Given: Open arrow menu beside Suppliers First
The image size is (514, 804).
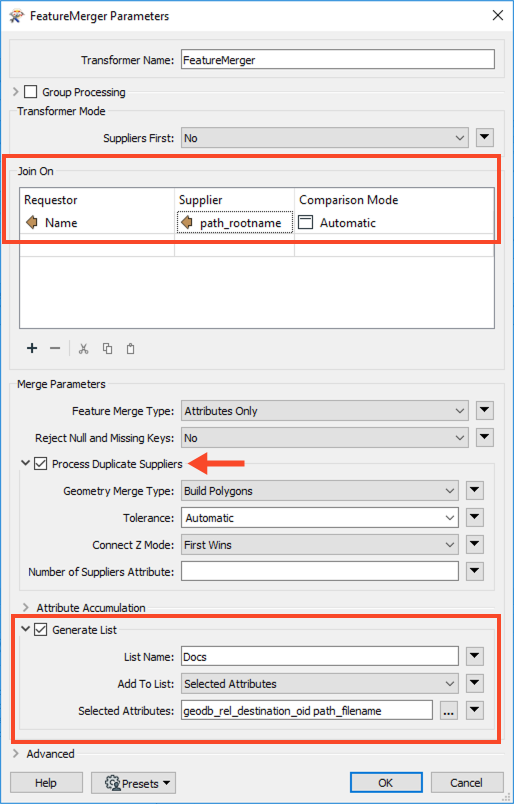Looking at the screenshot, I should point(485,138).
